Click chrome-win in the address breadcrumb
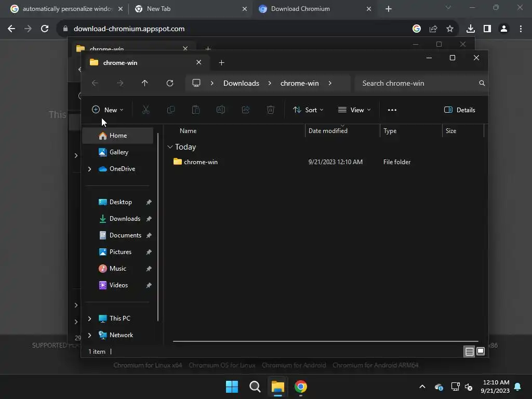The image size is (532, 399). pyautogui.click(x=300, y=83)
